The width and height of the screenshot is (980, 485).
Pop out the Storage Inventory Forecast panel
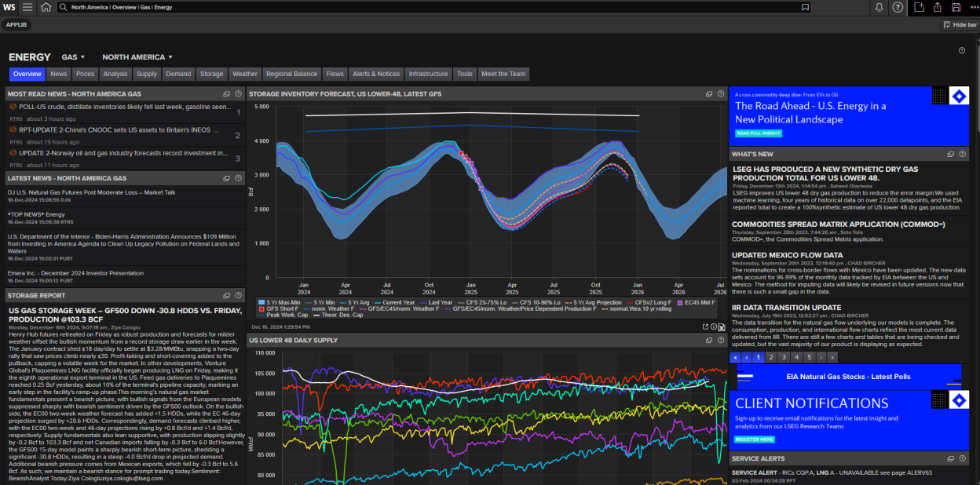click(708, 93)
